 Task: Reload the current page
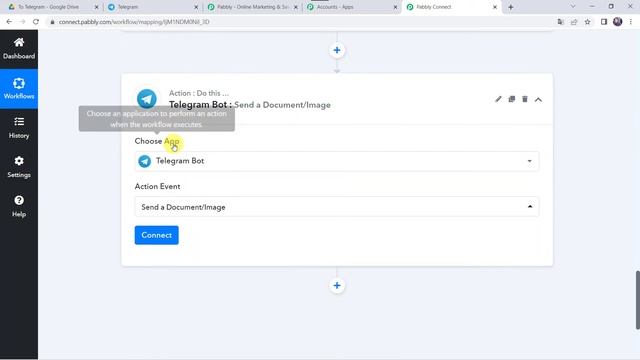(x=36, y=22)
